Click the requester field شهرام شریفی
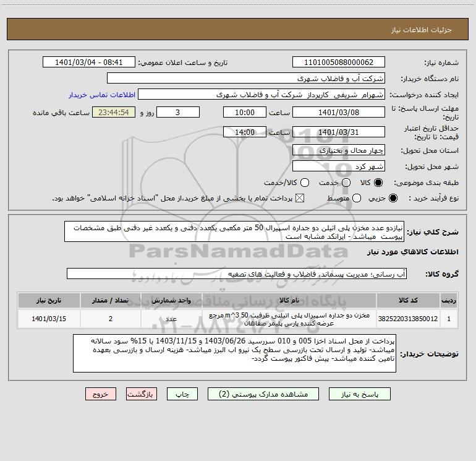This screenshot has width=476, height=461. (261, 94)
